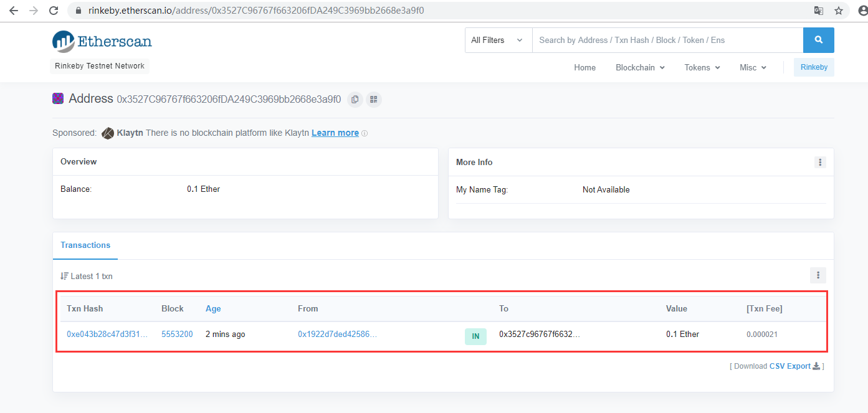Reload the page with refresh icon
This screenshot has height=413, width=868.
point(54,11)
